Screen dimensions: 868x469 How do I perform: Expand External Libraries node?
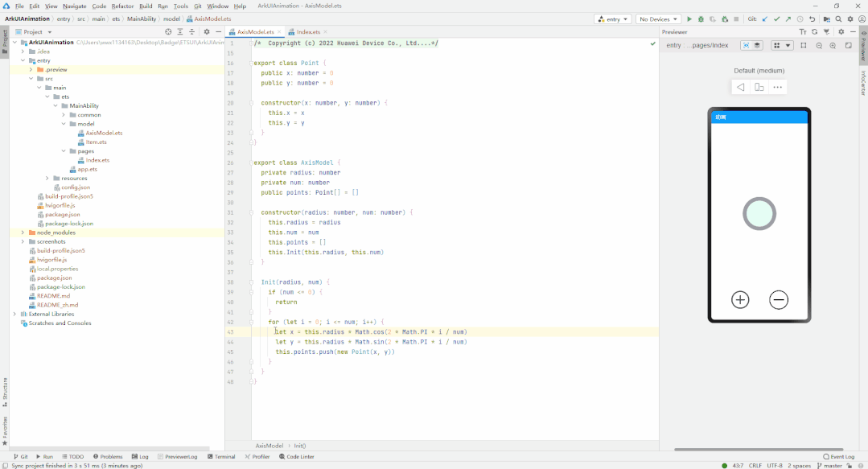click(x=15, y=314)
